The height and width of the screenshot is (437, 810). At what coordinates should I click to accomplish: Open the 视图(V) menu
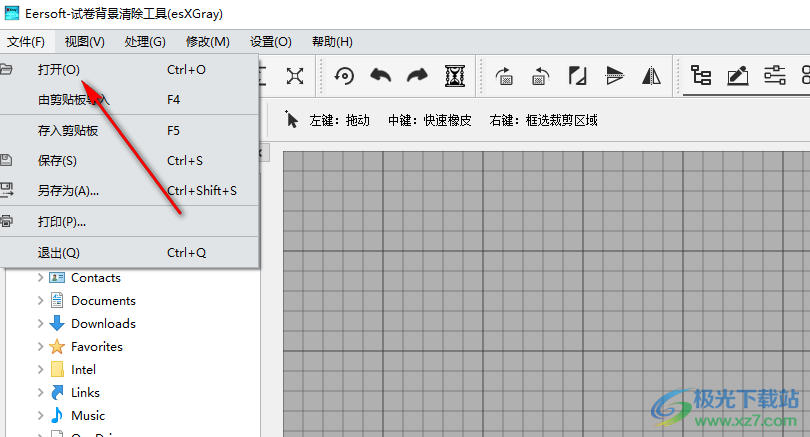click(x=85, y=42)
